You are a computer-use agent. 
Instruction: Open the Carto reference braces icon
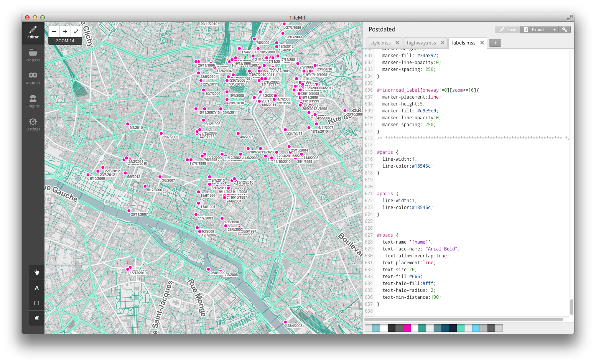point(37,303)
